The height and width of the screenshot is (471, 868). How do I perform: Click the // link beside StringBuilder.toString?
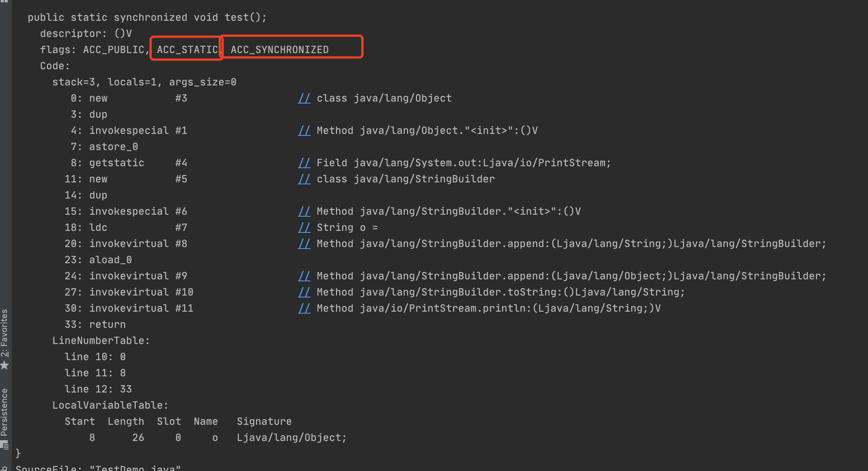tap(304, 292)
